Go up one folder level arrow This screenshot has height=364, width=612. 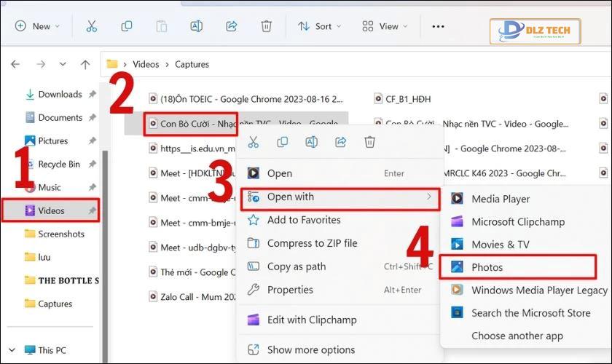(85, 64)
